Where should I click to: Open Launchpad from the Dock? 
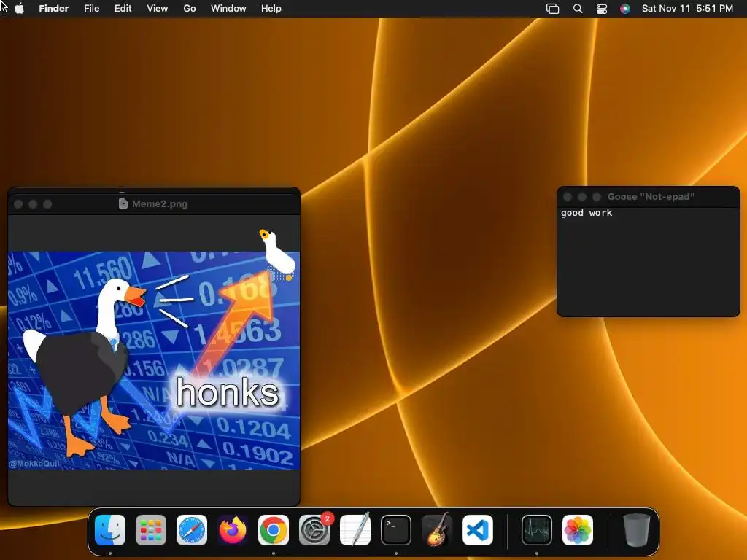coord(151,530)
